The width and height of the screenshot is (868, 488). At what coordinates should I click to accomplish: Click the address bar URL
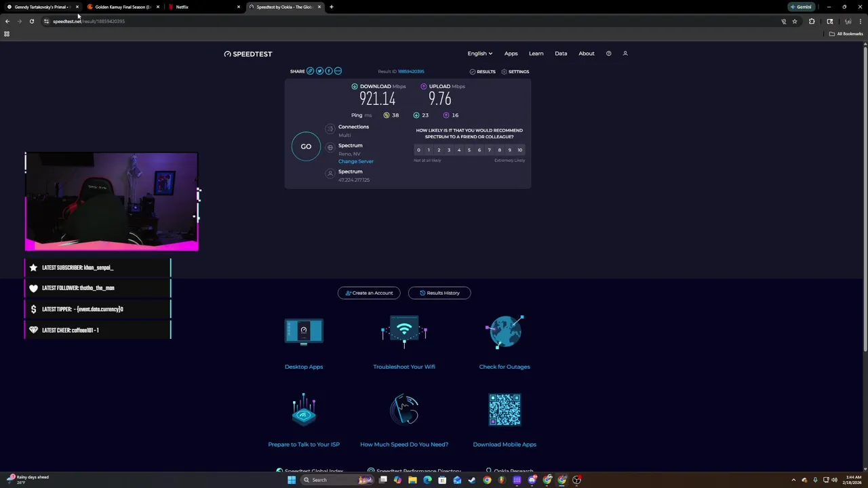[x=89, y=21]
